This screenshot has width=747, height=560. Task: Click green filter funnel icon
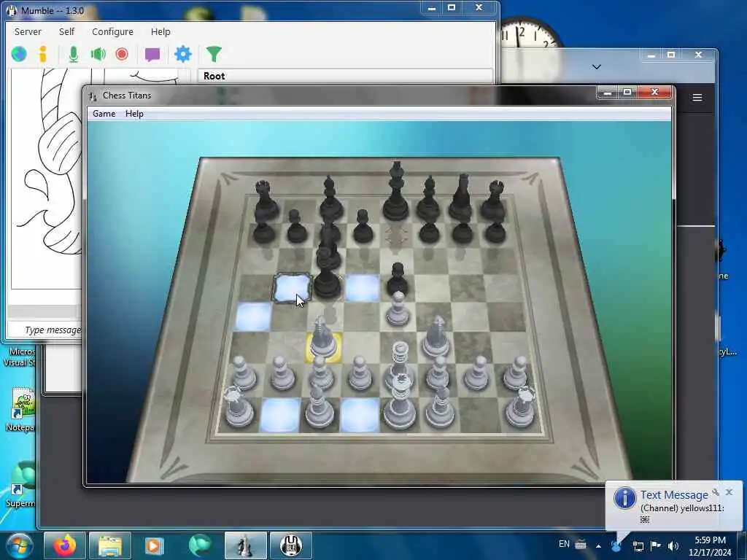(214, 54)
